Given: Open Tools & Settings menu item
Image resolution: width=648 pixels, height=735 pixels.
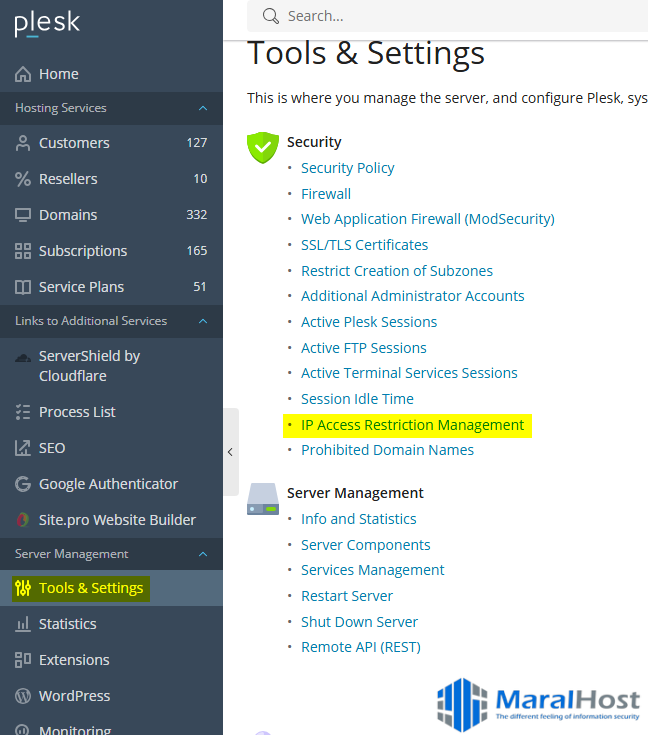Looking at the screenshot, I should click(90, 588).
